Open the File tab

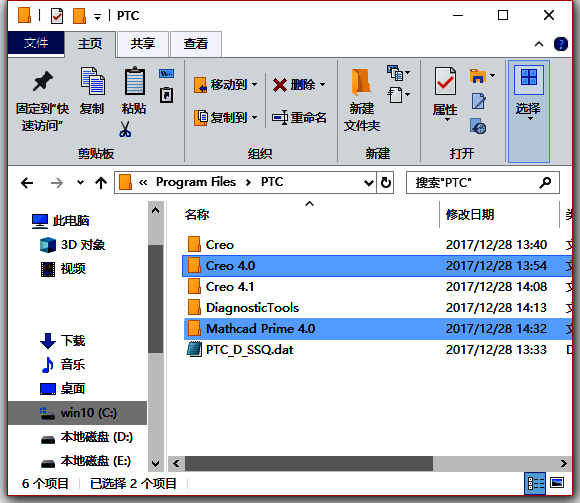[36, 43]
